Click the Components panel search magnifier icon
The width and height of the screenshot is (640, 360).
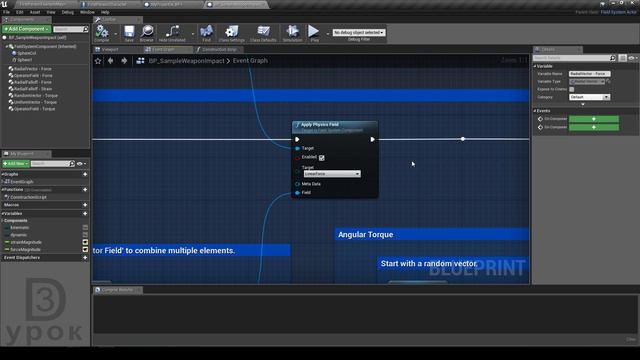point(85,29)
